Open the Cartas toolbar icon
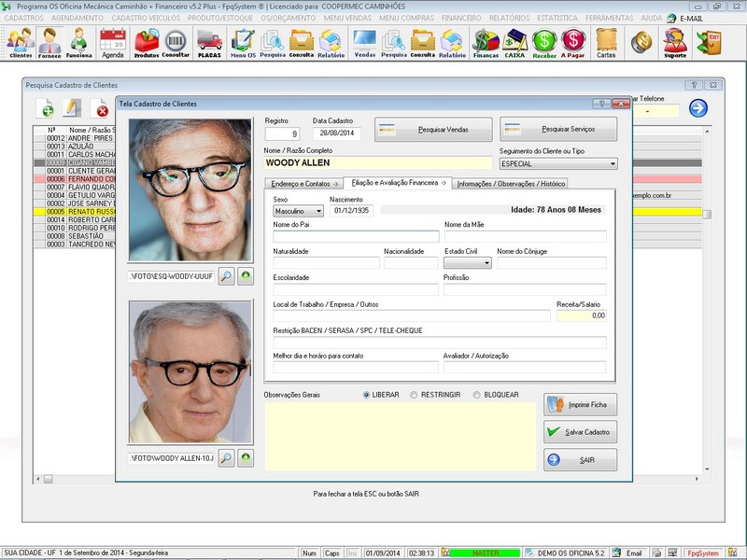This screenshot has width=747, height=560. coord(606,42)
